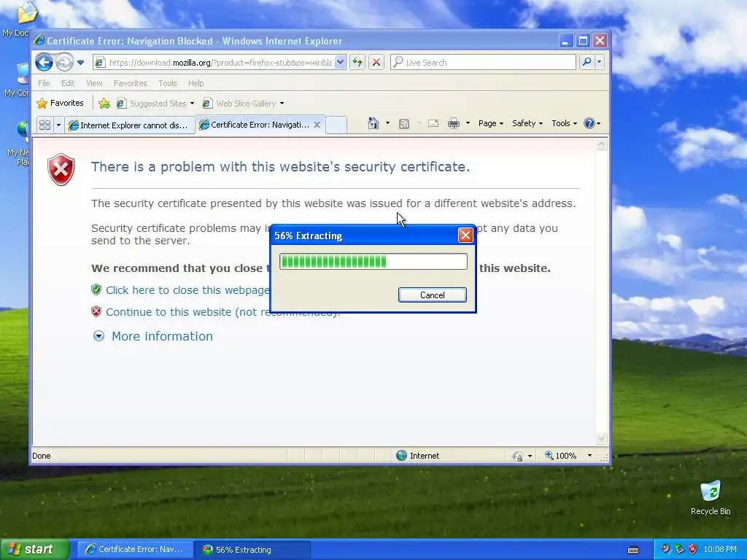
Task: Click the RSS feeds icon
Action: [x=404, y=124]
